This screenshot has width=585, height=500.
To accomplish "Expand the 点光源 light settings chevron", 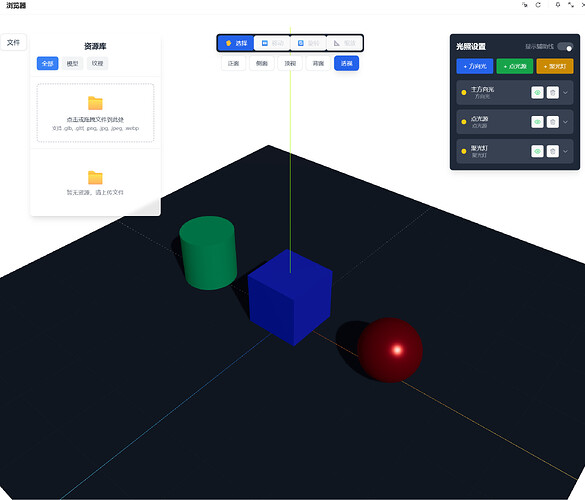I will (566, 122).
